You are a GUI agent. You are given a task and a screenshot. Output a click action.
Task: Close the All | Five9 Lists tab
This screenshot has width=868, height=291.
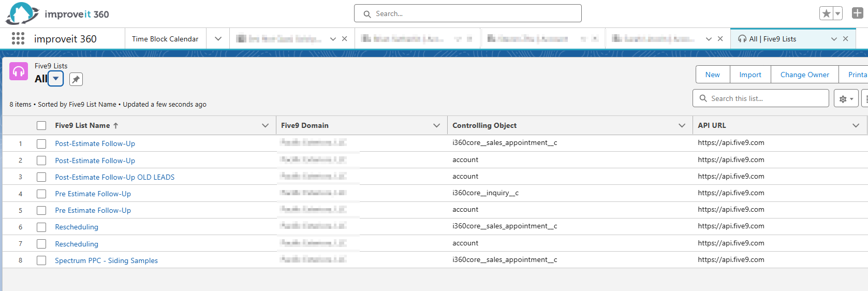[845, 39]
